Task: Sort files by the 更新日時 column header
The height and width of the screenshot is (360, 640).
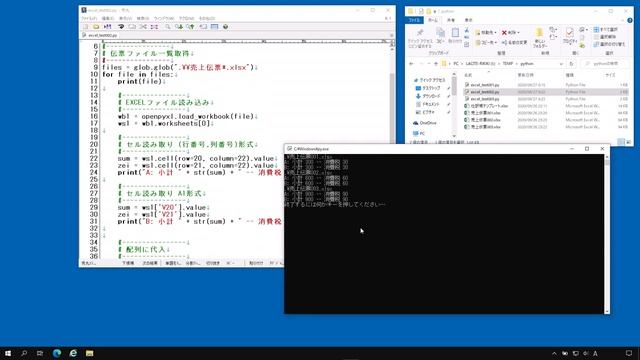Action: (526, 75)
